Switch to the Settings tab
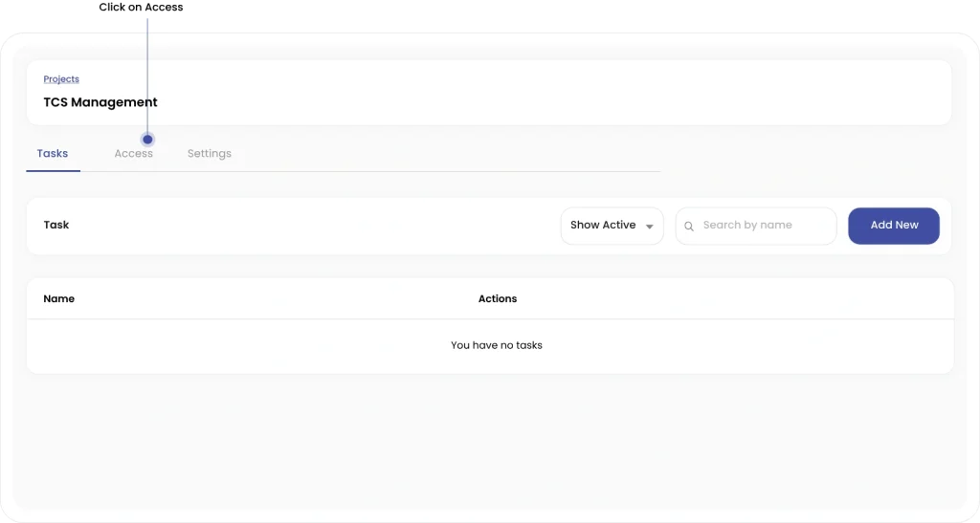Viewport: 980px width, 523px height. (210, 154)
